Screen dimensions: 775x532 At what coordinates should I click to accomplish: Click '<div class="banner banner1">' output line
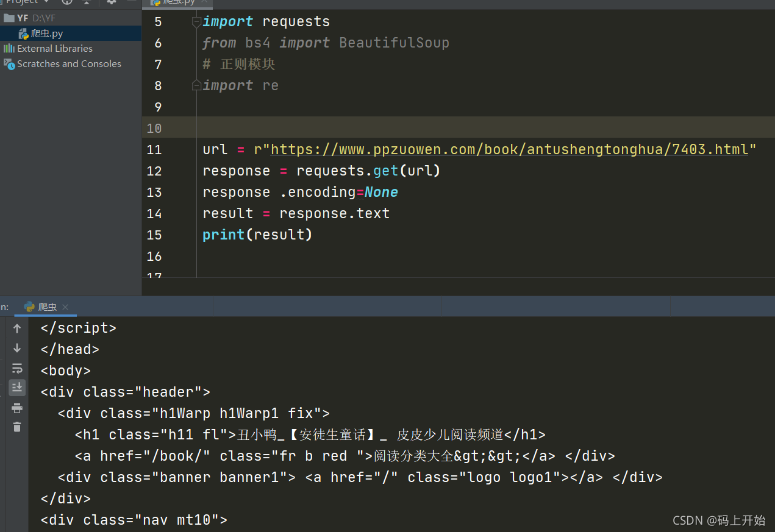tap(360, 477)
